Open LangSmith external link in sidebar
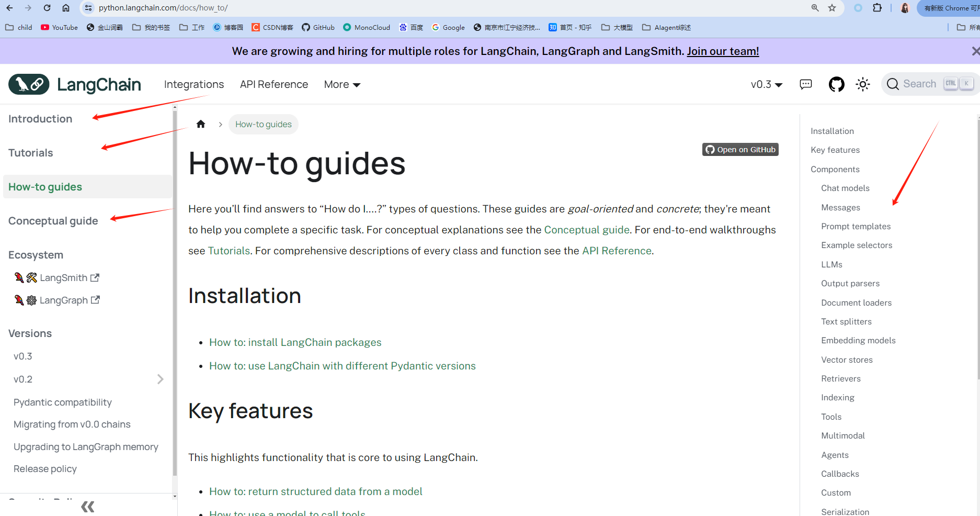 pos(57,277)
